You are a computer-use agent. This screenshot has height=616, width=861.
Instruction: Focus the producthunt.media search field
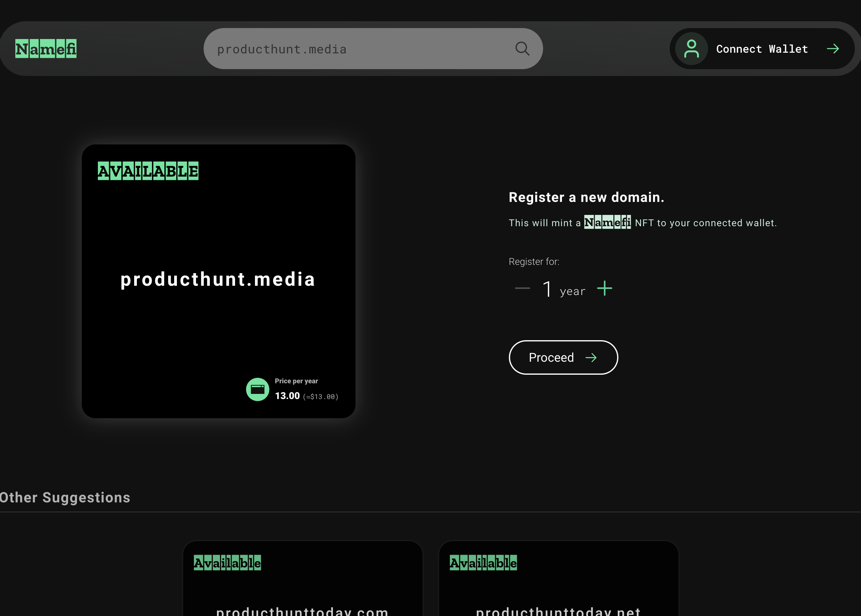click(x=373, y=49)
